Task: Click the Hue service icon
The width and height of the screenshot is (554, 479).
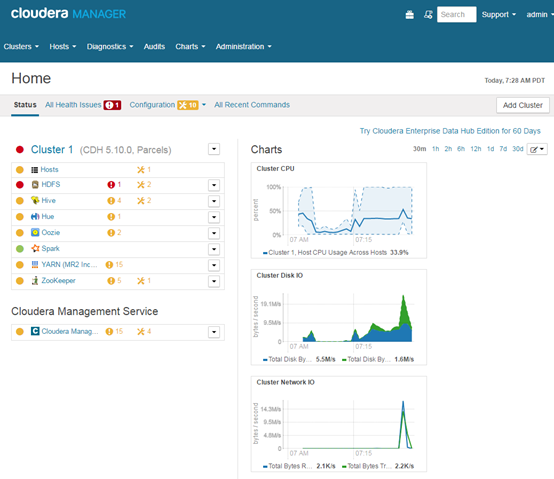Action: [35, 217]
